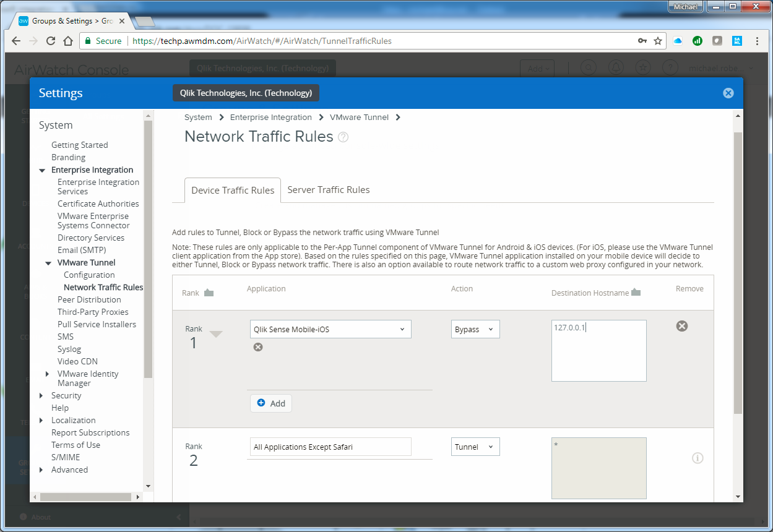Click the browser forward arrow
Screen dimensions: 773x532
(x=33, y=41)
